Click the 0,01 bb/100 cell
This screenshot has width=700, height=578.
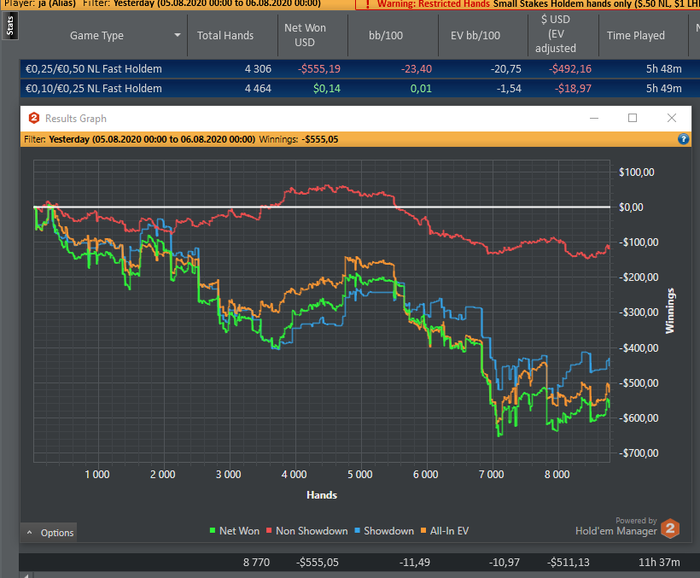pos(421,88)
